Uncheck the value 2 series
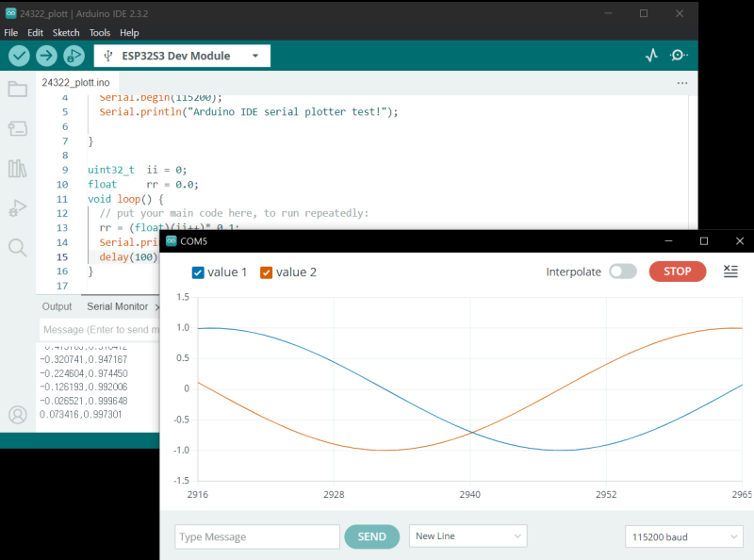 point(267,272)
